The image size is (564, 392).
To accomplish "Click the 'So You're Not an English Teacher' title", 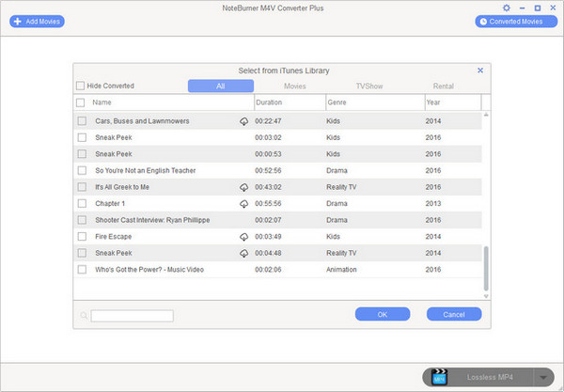I will click(146, 170).
